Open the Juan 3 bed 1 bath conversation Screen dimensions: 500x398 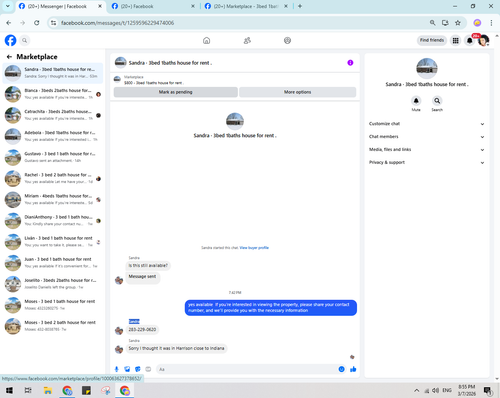pos(53,263)
